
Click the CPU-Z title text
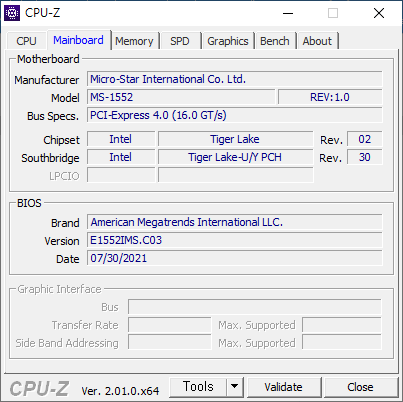pyautogui.click(x=43, y=13)
